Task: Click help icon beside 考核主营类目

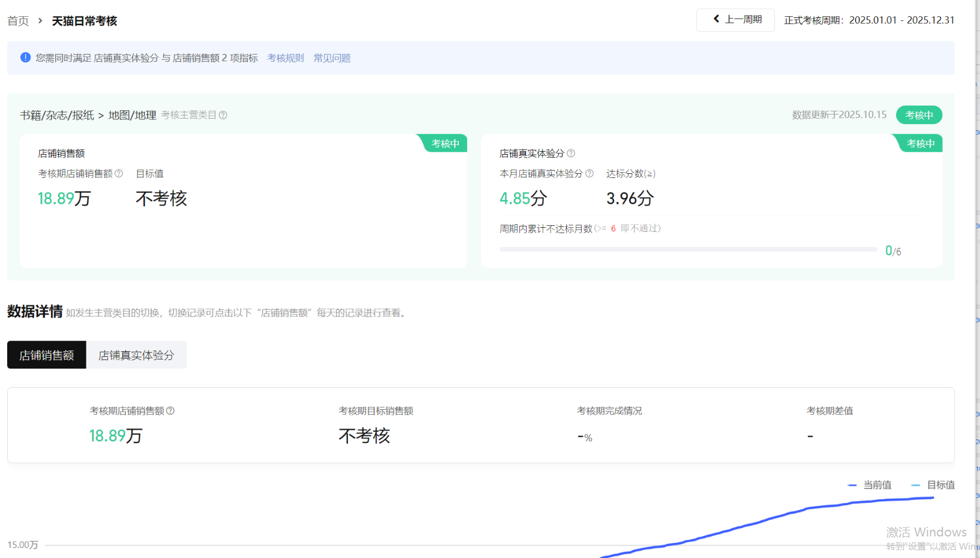Action: [223, 115]
